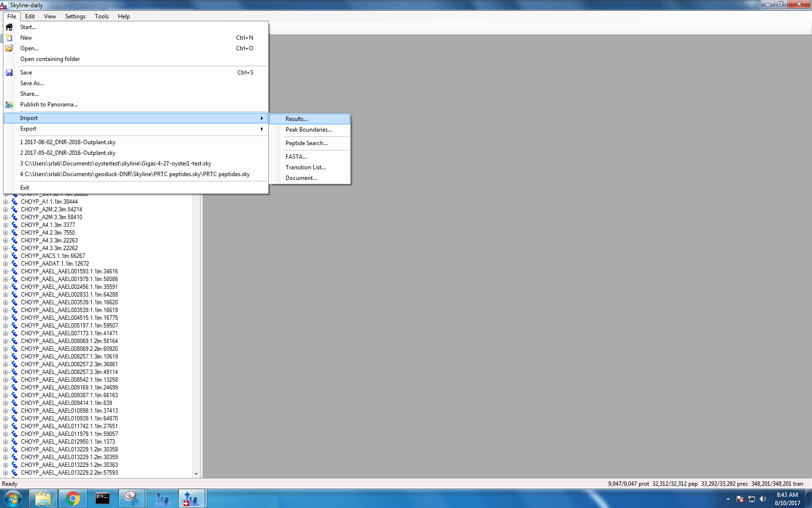Choose Transition List... from Import submenu
Screen dimensions: 812x508
(x=309, y=167)
